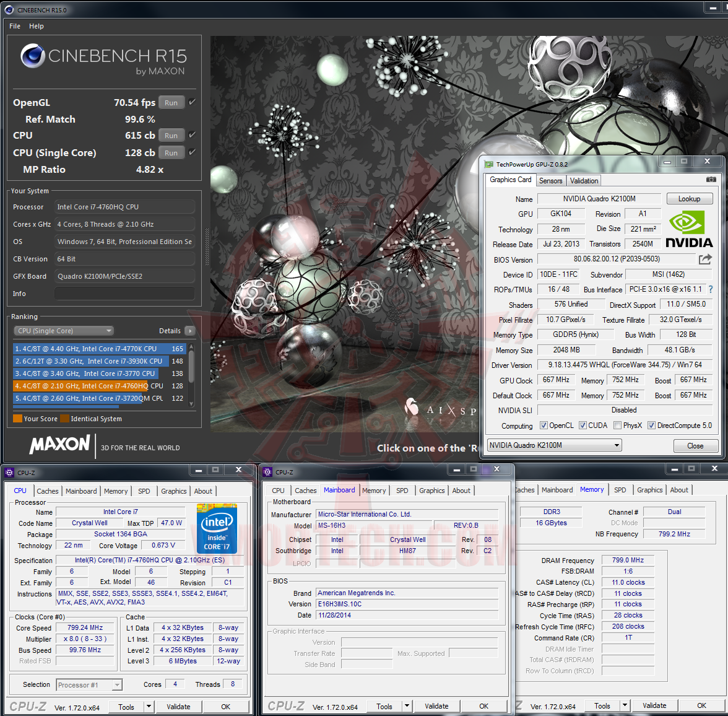728x716 pixels.
Task: Toggle the OpenCL checkbox in GPU-Z
Action: click(x=544, y=425)
